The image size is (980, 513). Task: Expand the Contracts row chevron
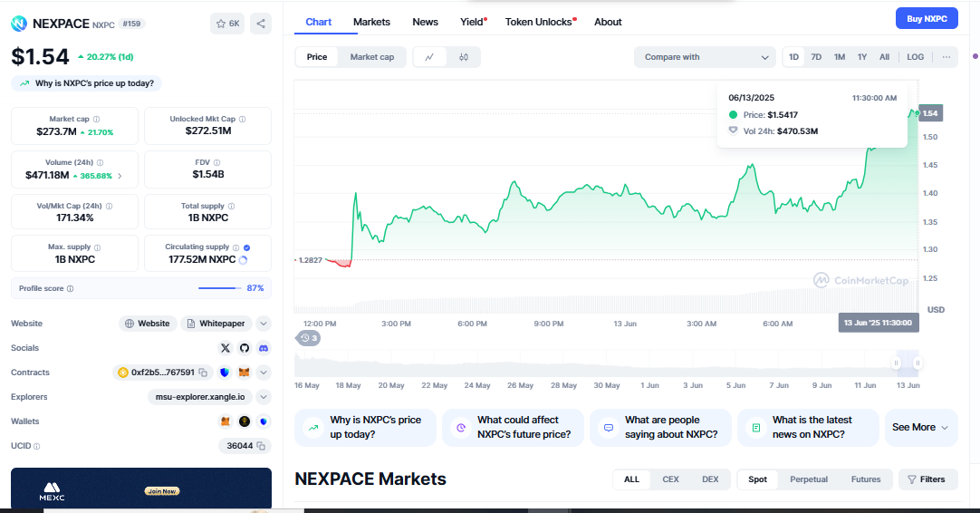pos(264,373)
